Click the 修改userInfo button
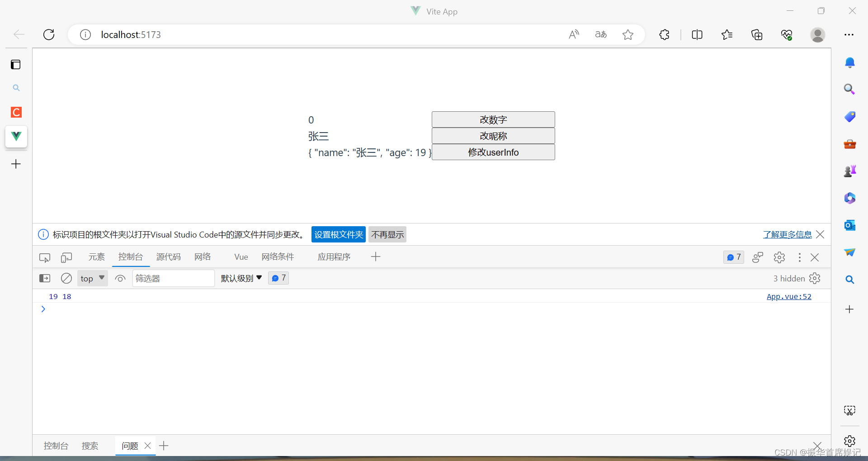Image resolution: width=868 pixels, height=461 pixels. [x=493, y=152]
